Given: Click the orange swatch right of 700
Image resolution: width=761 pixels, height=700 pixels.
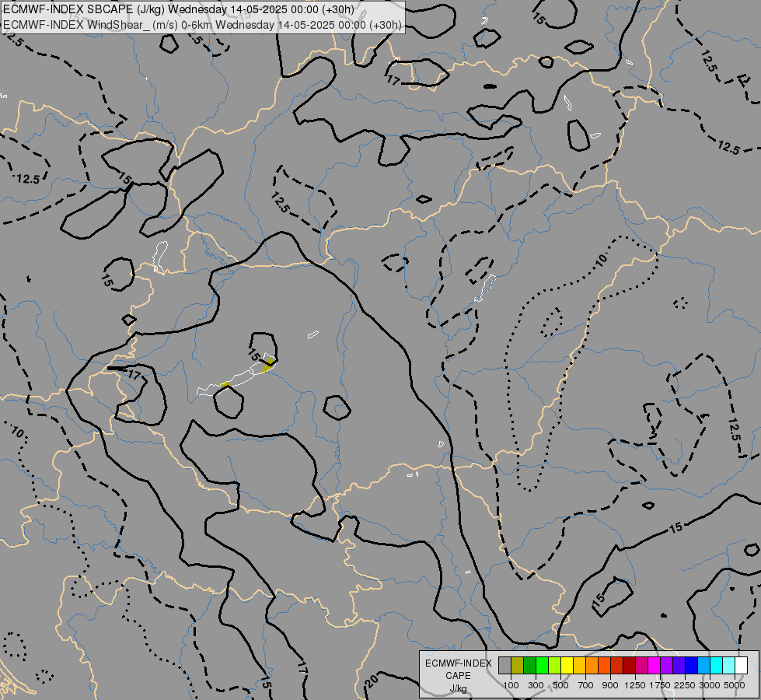Looking at the screenshot, I should tap(592, 666).
